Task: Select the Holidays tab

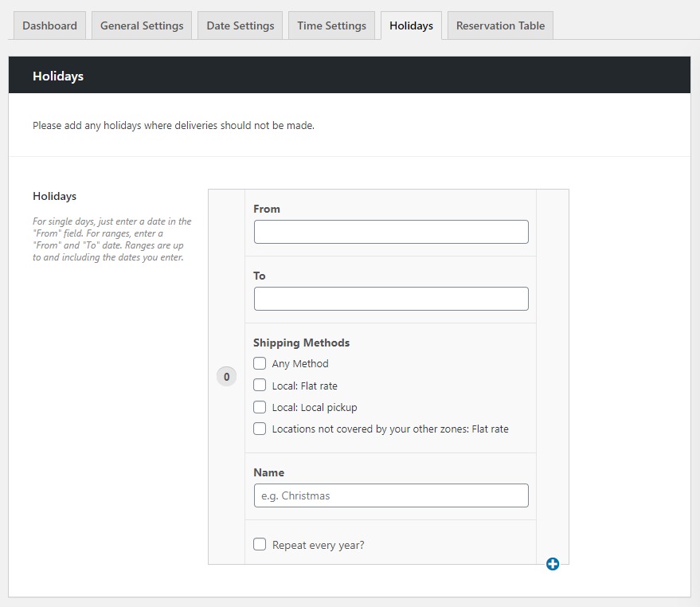Action: 411,25
